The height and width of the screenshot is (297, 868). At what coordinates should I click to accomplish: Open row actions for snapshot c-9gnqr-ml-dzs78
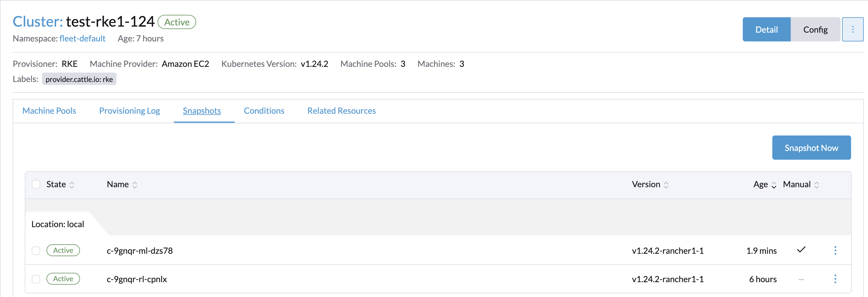pyautogui.click(x=835, y=250)
